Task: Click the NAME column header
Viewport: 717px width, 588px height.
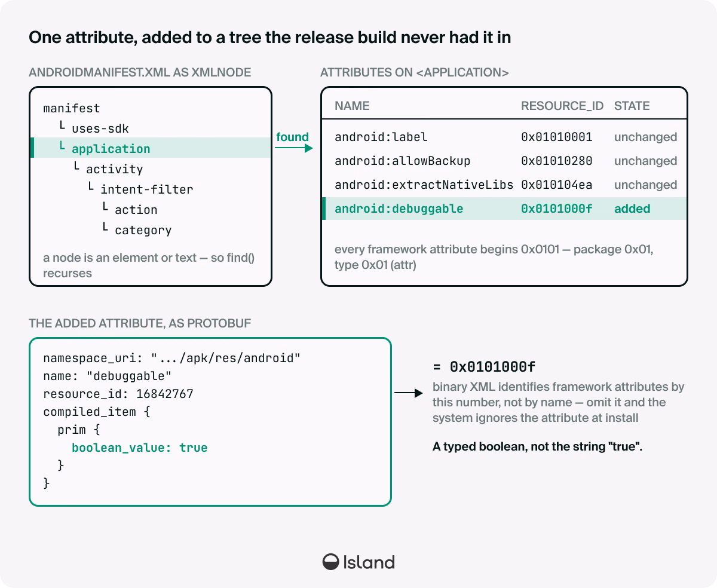Action: pos(352,106)
